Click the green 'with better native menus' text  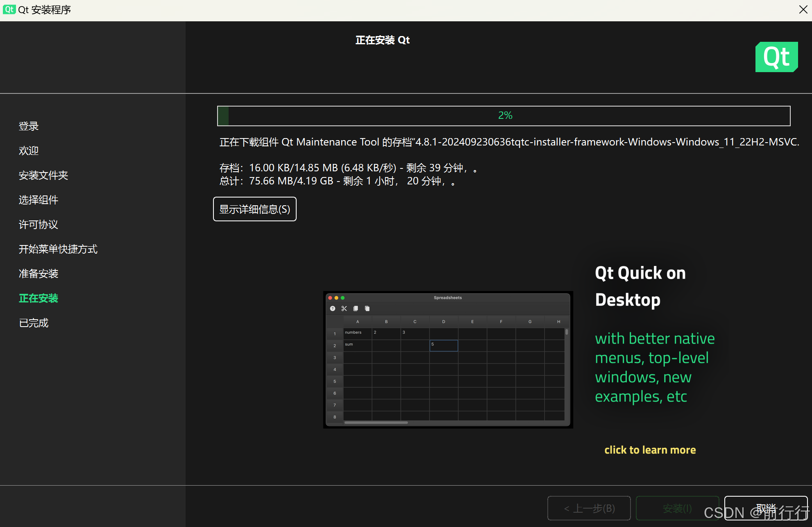tap(655, 368)
